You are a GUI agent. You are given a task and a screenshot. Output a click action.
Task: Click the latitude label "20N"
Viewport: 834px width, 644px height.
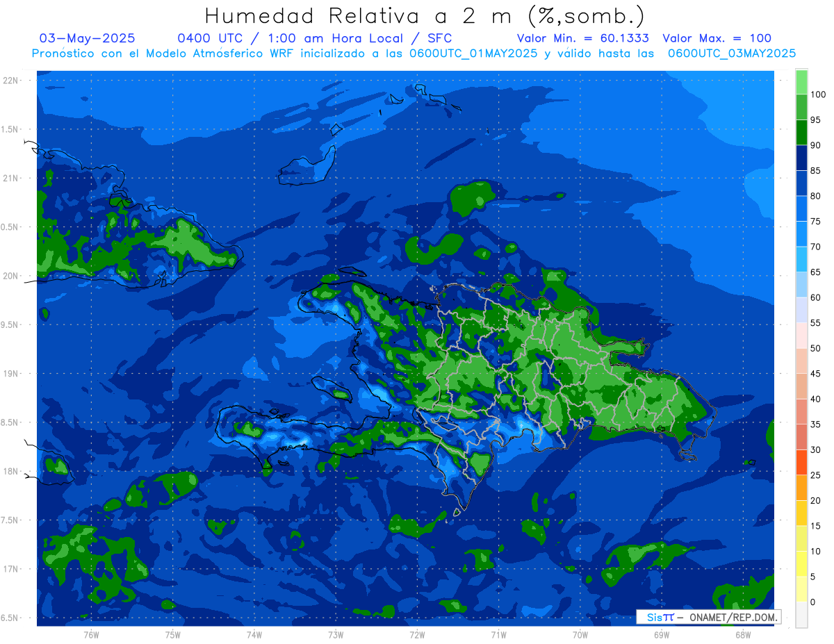[10, 276]
